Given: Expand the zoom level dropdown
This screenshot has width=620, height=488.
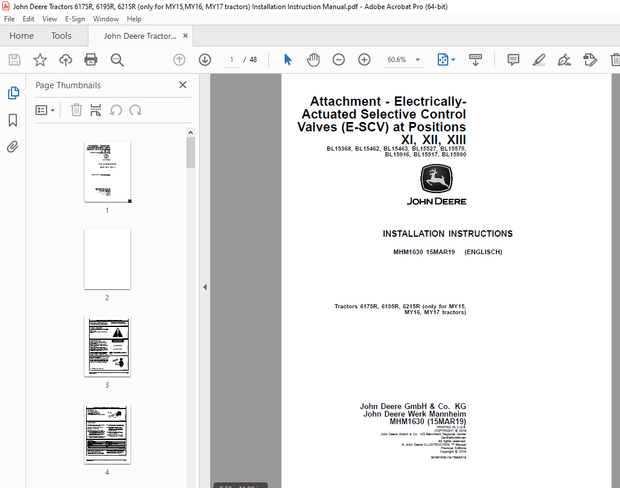Looking at the screenshot, I should coord(418,60).
